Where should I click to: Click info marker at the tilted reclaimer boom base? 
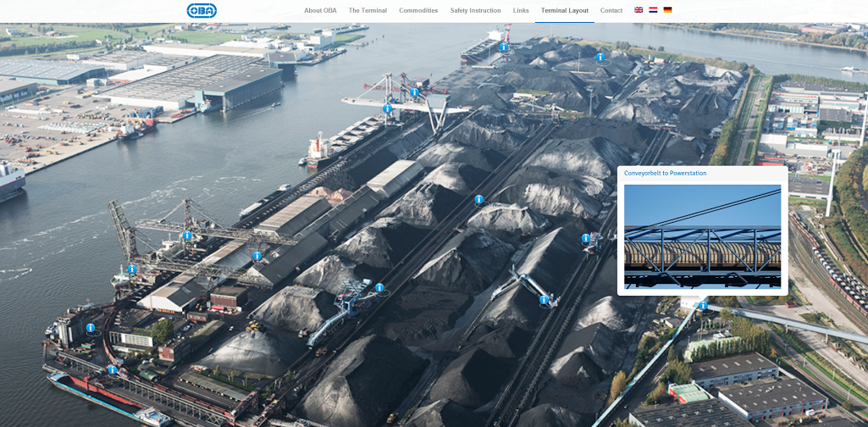[545, 300]
